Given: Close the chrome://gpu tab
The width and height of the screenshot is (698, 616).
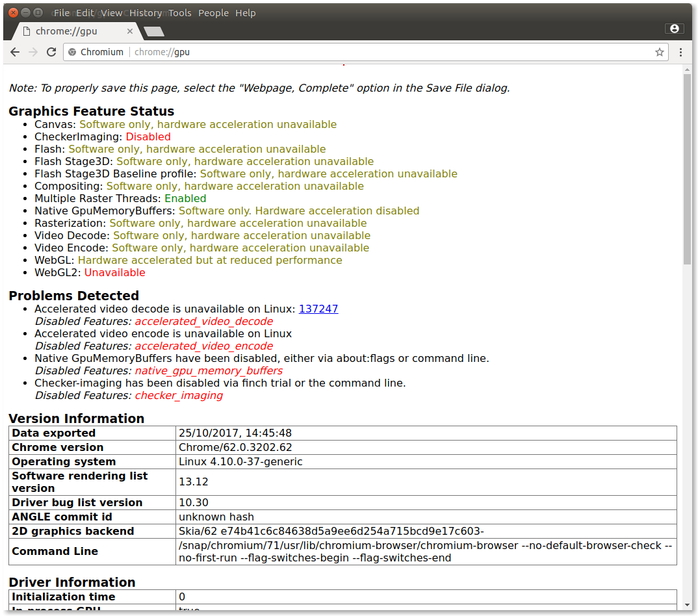Looking at the screenshot, I should coord(130,31).
